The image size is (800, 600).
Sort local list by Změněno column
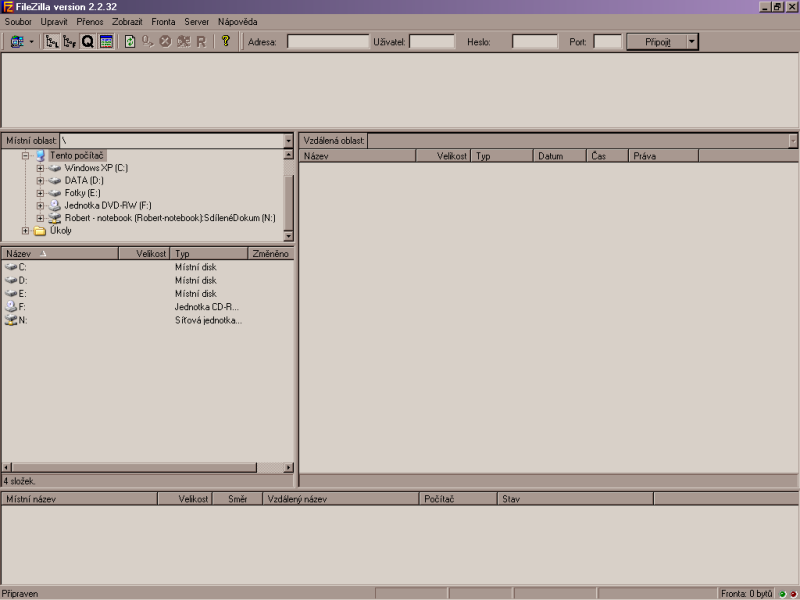tap(271, 254)
